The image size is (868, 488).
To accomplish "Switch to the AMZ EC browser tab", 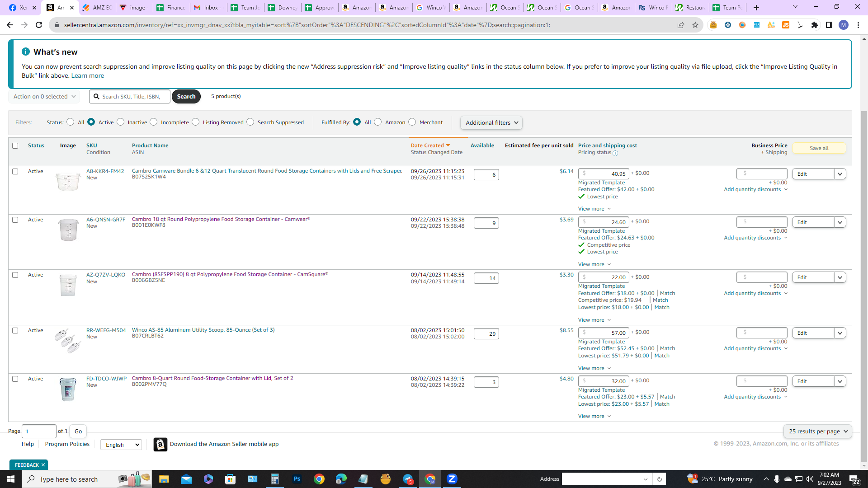I will point(97,8).
